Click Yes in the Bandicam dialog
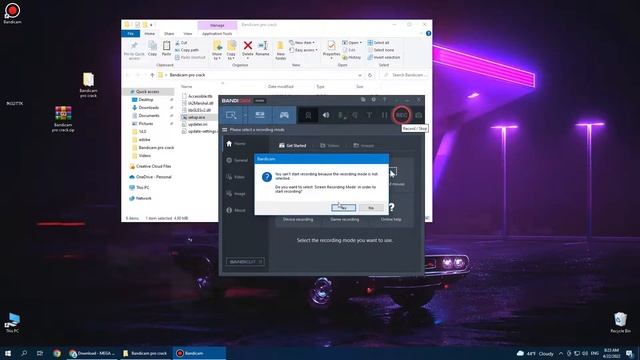The width and height of the screenshot is (640, 360). pos(344,208)
